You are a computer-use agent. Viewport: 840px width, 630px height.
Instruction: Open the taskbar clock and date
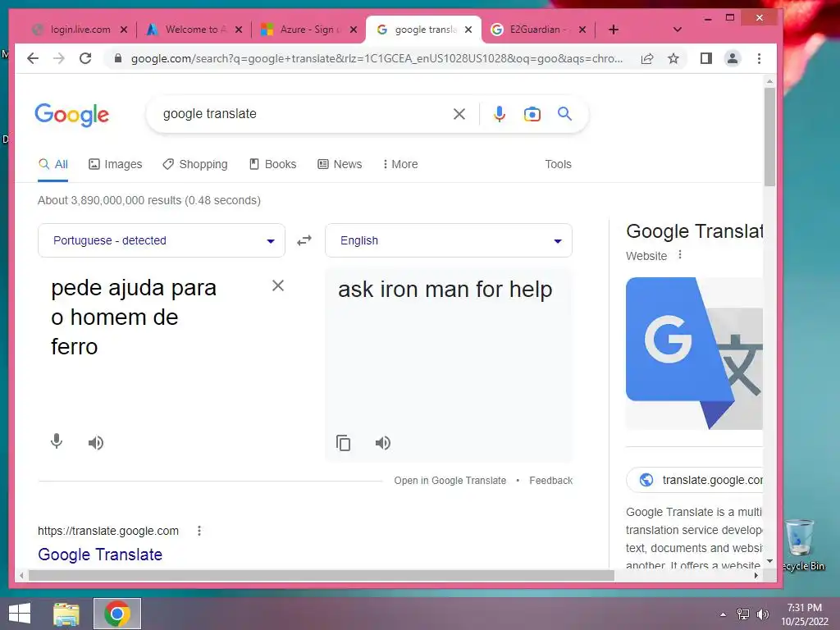point(804,614)
